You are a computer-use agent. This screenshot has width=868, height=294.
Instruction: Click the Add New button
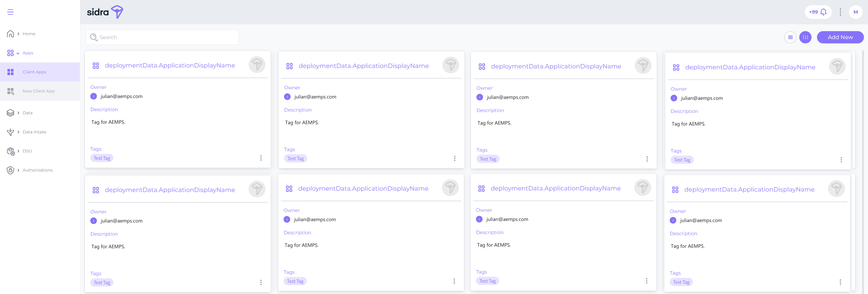click(840, 37)
